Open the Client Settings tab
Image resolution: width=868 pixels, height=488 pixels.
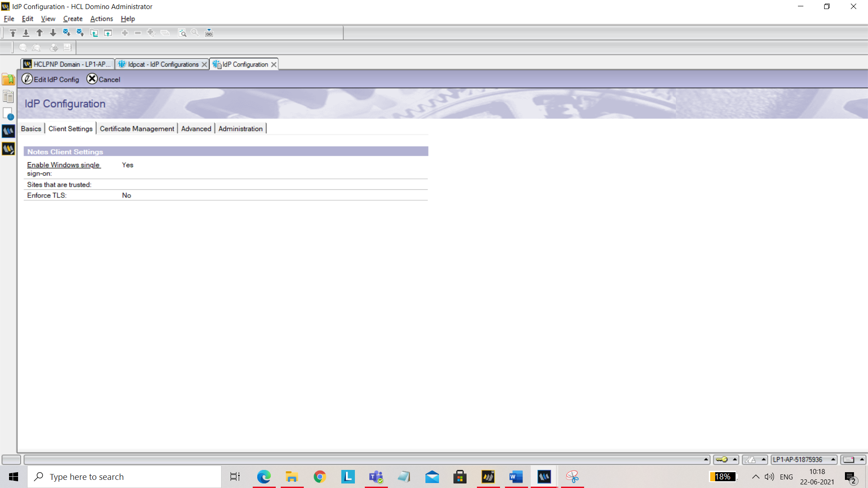tap(71, 129)
